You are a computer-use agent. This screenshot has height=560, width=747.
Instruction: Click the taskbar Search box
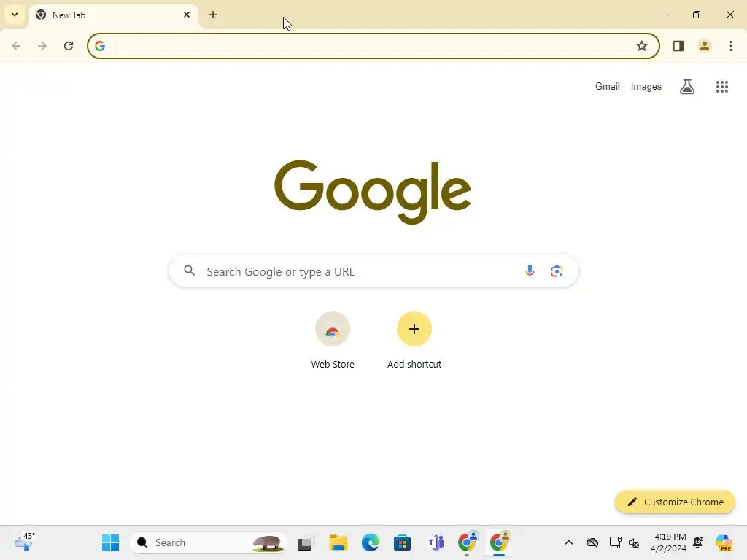pos(209,542)
